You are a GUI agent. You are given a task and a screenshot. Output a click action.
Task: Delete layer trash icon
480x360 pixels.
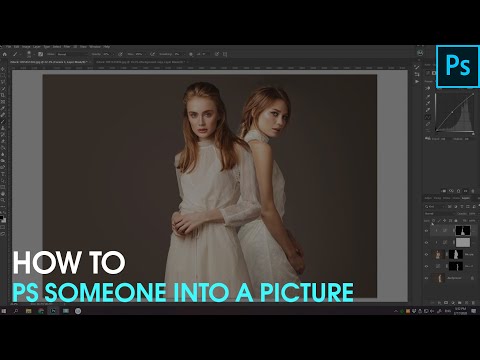[474, 303]
